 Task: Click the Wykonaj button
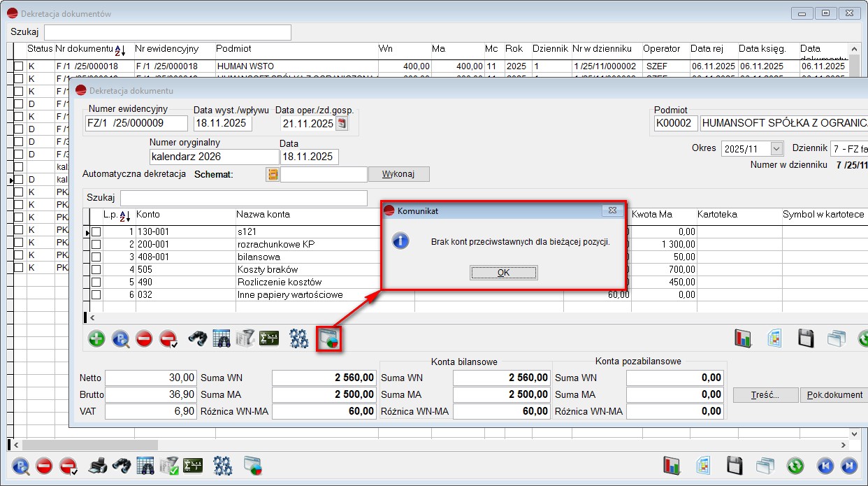coord(398,174)
